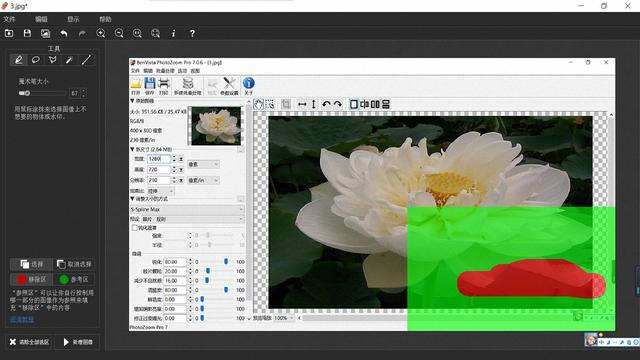
Task: Select the marker tool
Action: pyautogui.click(x=18, y=60)
